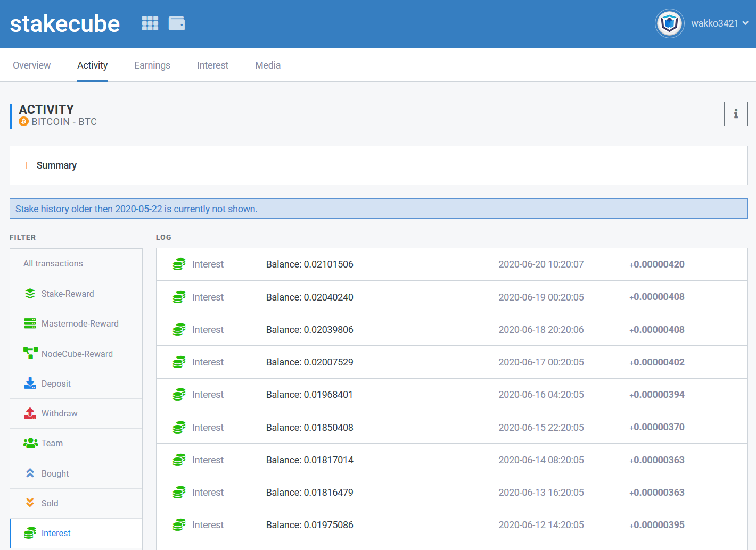Click the stake history notice banner

pos(379,209)
